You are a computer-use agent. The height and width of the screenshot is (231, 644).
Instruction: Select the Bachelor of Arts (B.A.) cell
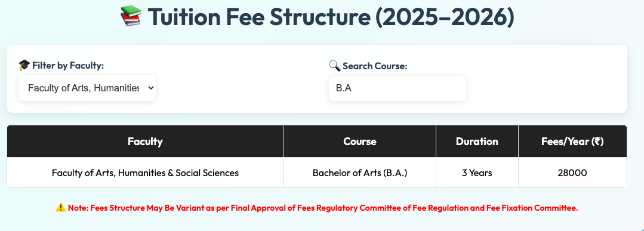[360, 173]
